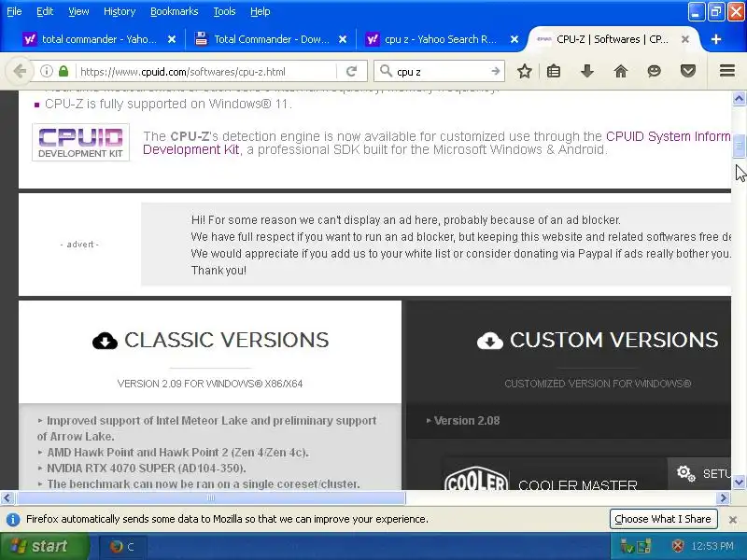Image resolution: width=747 pixels, height=560 pixels.
Task: Expand the 'Version 2.08' custom section
Action: (x=467, y=421)
